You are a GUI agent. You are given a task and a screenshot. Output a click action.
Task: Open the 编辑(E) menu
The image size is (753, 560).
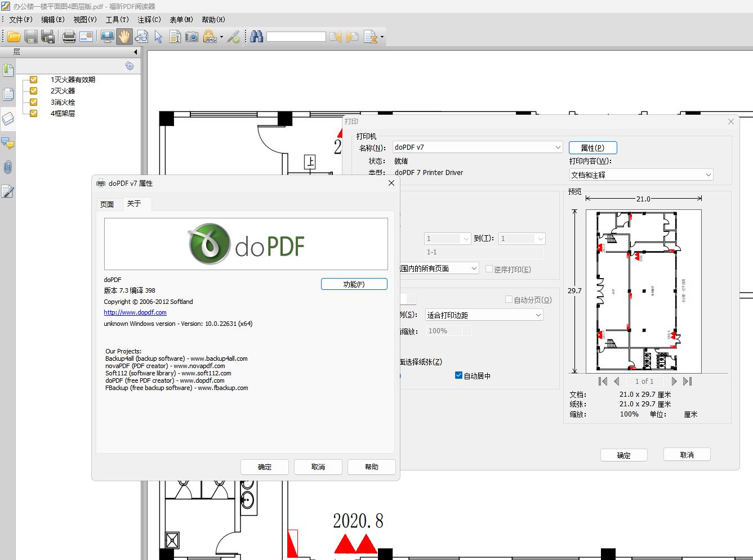[54, 20]
